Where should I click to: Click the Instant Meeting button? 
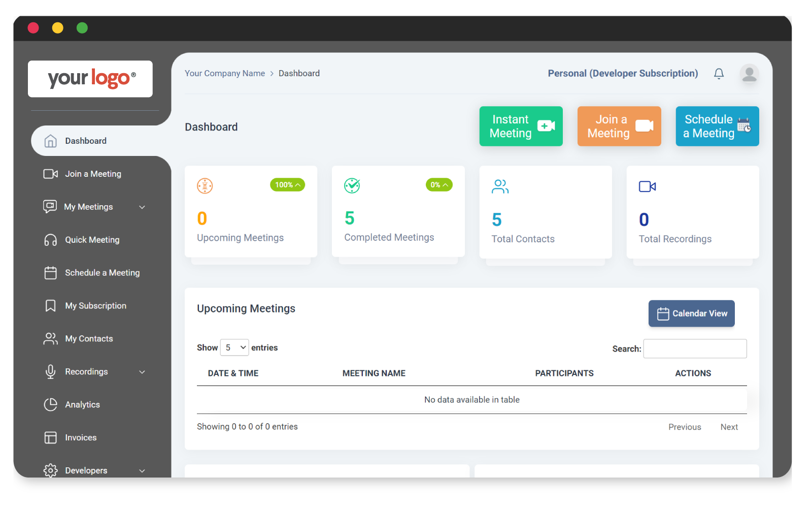pyautogui.click(x=520, y=126)
